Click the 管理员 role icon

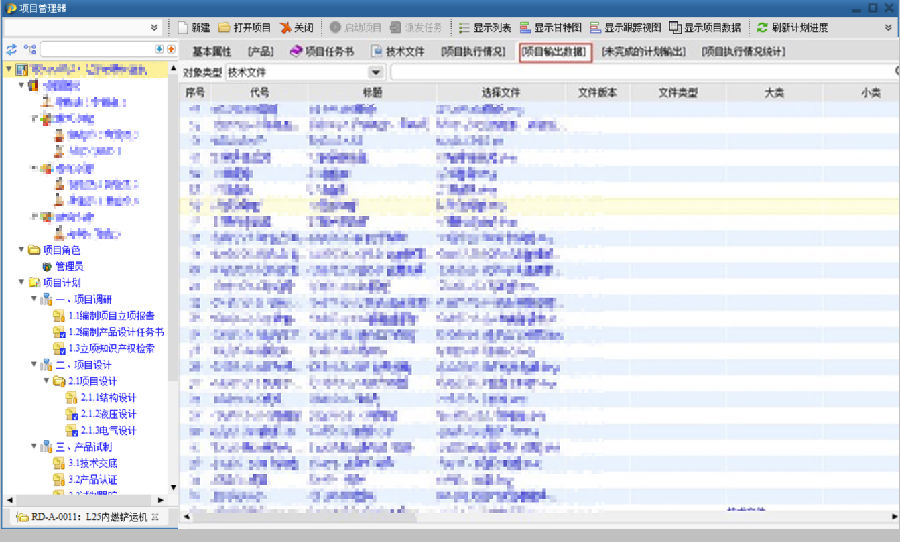47,266
